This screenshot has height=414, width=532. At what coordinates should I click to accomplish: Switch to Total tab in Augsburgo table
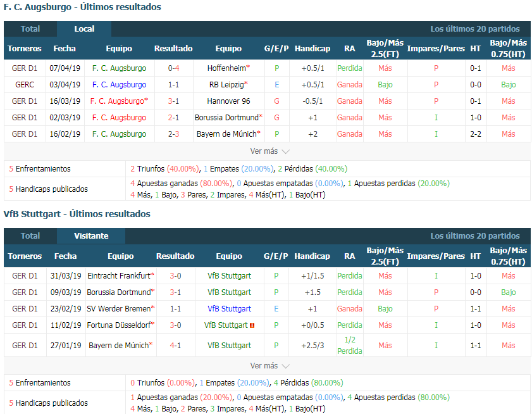tap(30, 29)
